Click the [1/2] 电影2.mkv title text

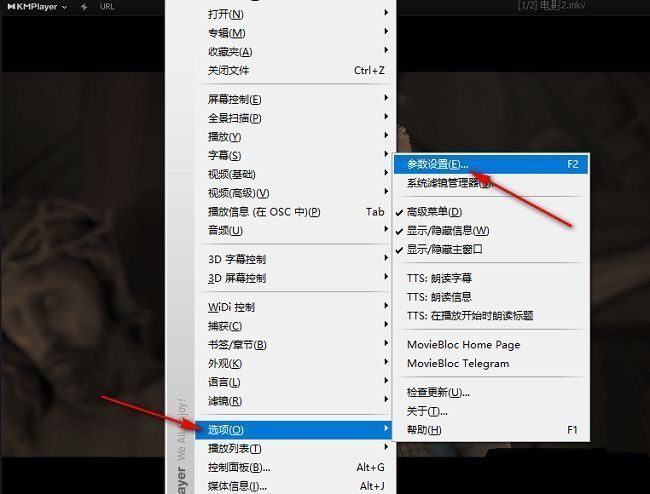(x=551, y=6)
